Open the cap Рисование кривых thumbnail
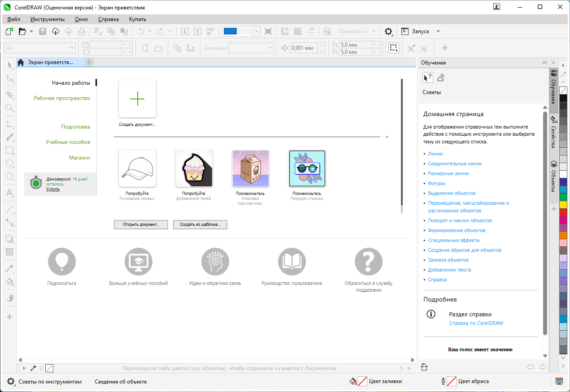The height and width of the screenshot is (392, 570). (x=137, y=168)
